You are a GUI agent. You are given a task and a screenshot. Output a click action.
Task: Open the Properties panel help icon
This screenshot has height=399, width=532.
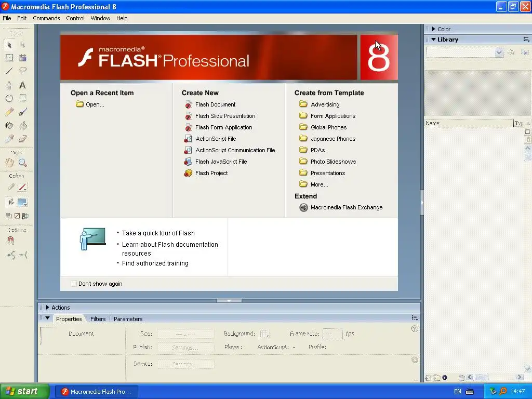coord(415,328)
